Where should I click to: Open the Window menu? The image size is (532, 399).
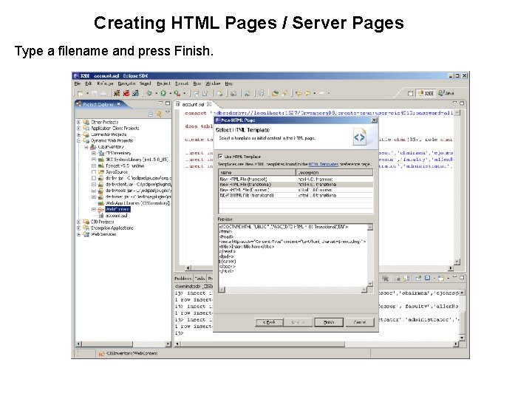(x=213, y=83)
